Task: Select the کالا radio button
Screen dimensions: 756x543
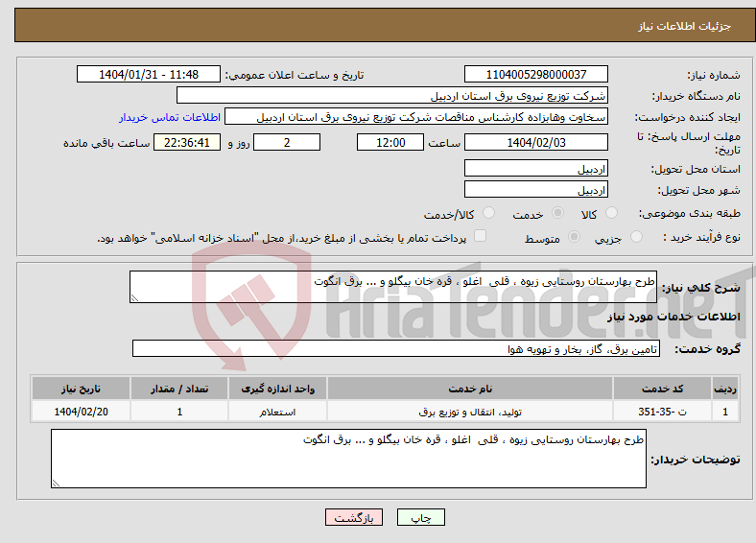Action: [611, 213]
